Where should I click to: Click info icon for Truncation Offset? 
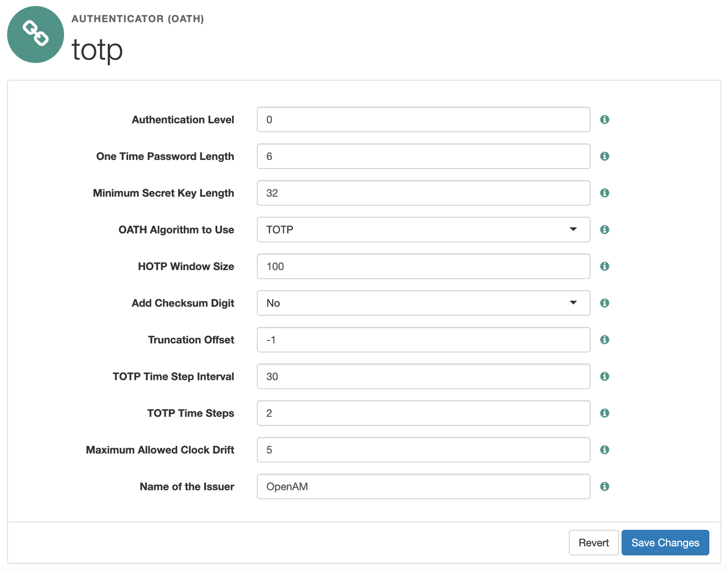pos(604,340)
